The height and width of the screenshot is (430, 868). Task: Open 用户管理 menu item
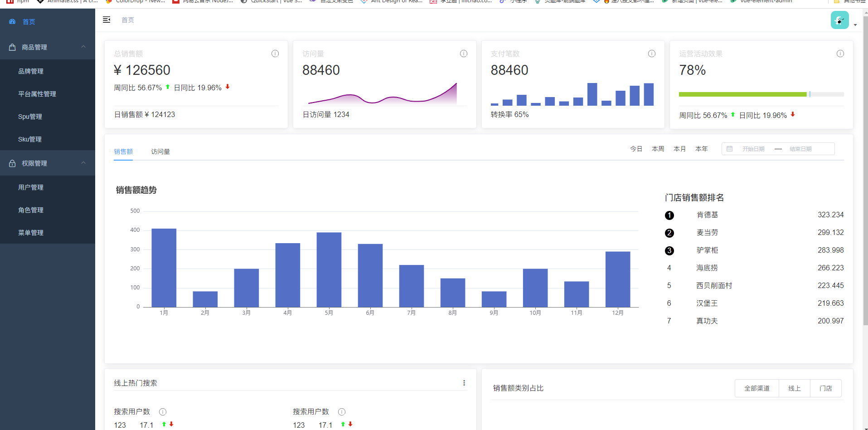click(48, 187)
